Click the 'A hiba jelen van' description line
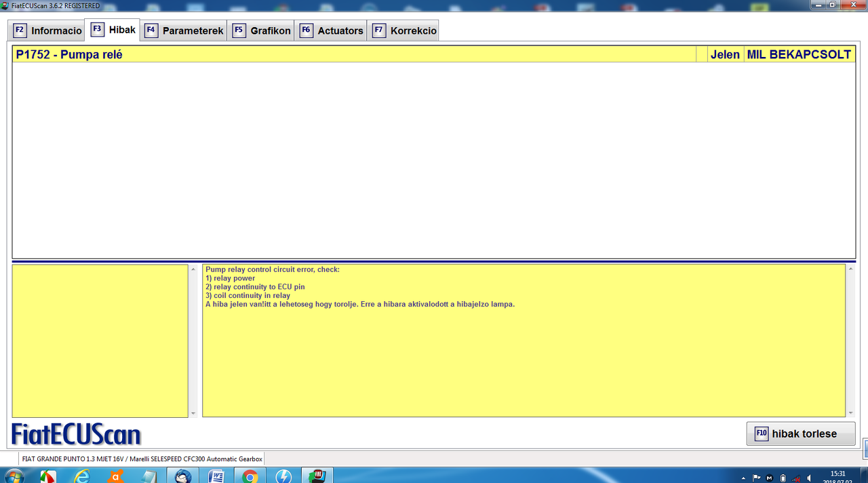868x483 pixels. 360,304
